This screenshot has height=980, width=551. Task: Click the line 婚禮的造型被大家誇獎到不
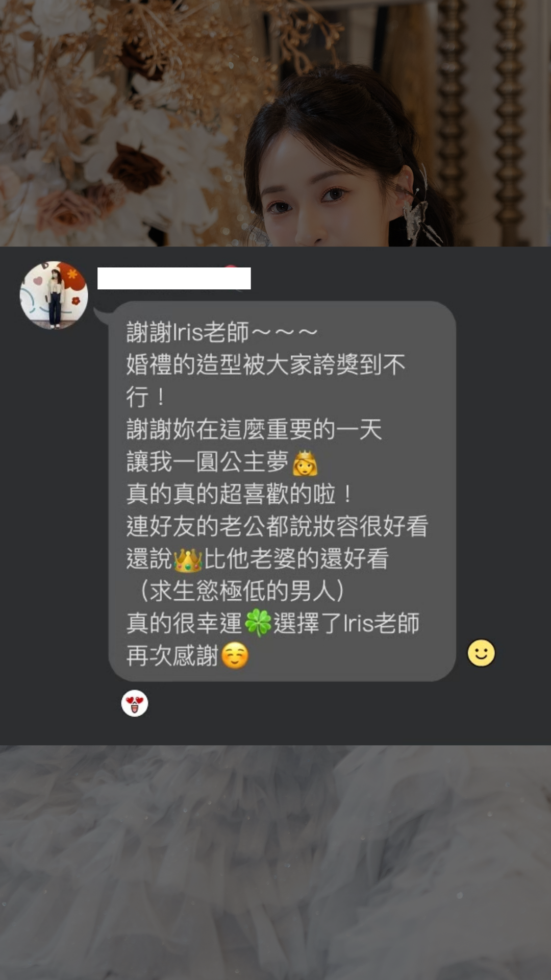tap(266, 364)
